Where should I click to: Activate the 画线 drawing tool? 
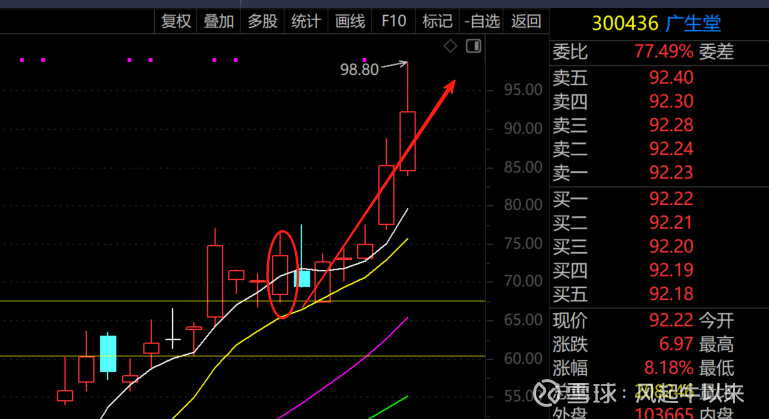coord(350,21)
